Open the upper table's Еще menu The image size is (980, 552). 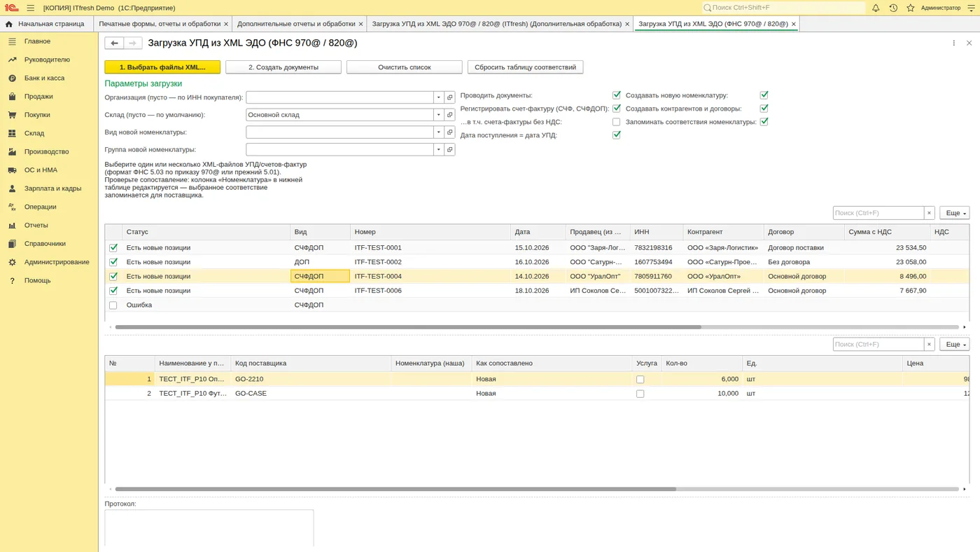pos(955,213)
